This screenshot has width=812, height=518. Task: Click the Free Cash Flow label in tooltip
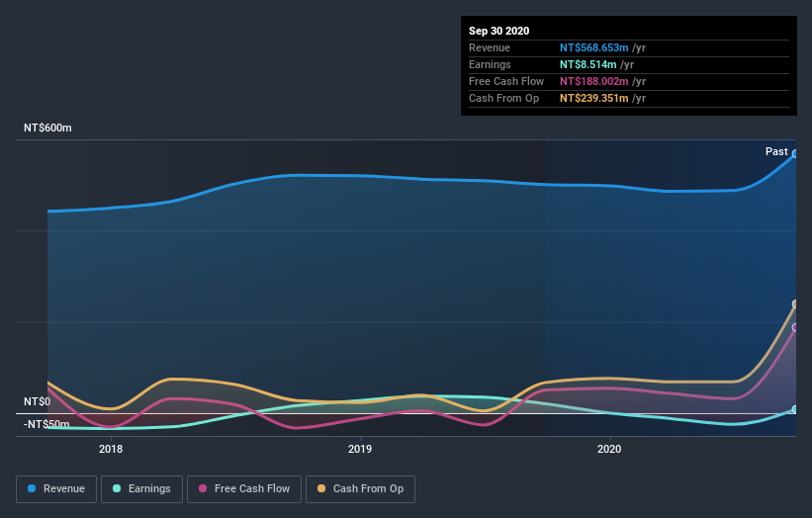click(x=506, y=81)
